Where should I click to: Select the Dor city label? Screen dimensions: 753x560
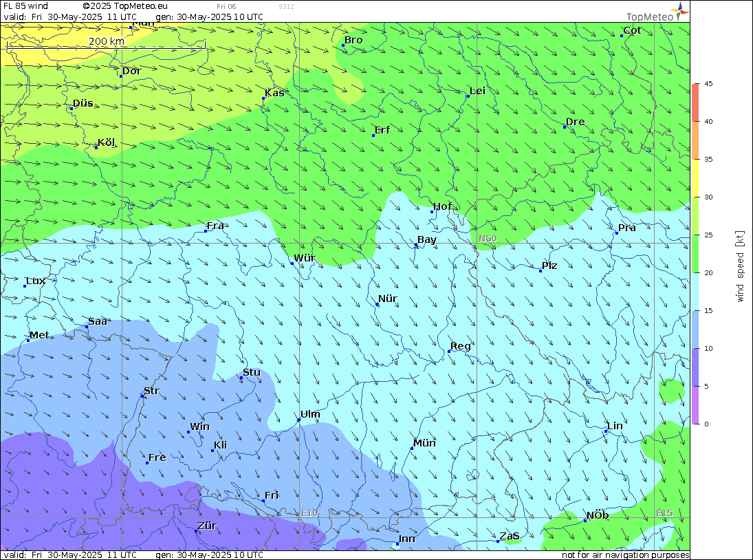click(131, 71)
